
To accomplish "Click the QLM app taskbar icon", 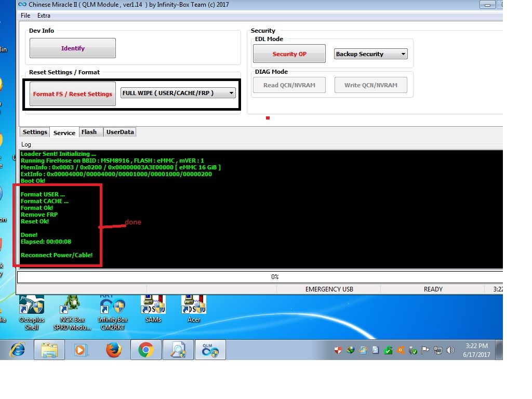I will pyautogui.click(x=210, y=350).
